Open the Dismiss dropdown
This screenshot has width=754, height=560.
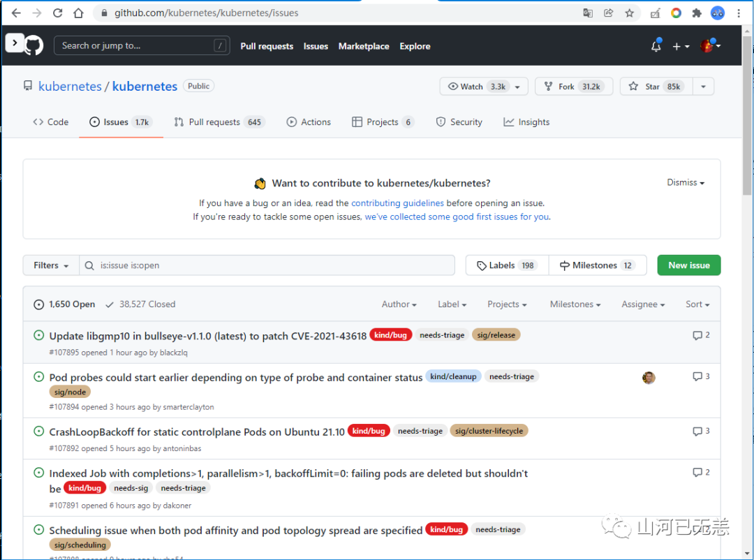tap(686, 182)
